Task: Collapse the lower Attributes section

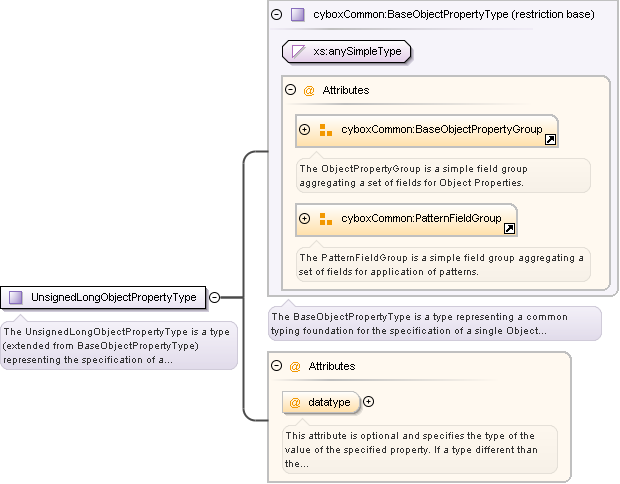Action: click(277, 367)
